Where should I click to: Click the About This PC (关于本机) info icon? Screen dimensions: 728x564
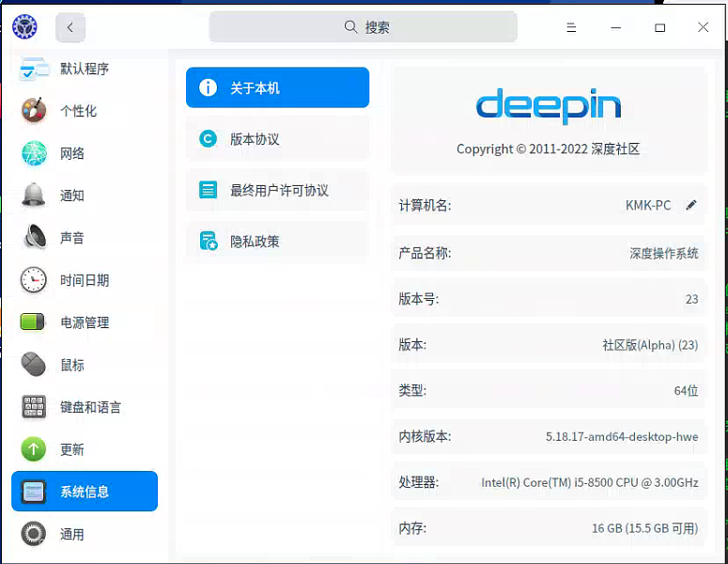(x=208, y=87)
